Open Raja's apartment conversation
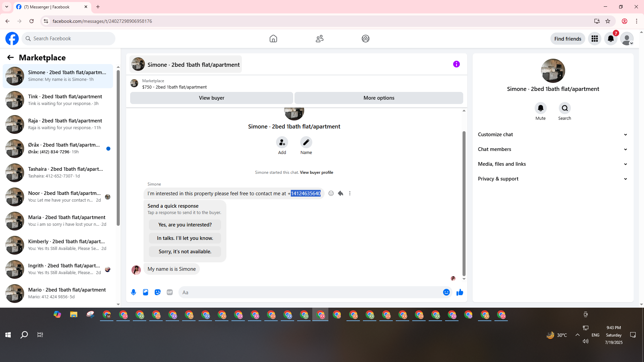Screen dimensions: 644x362 58,124
